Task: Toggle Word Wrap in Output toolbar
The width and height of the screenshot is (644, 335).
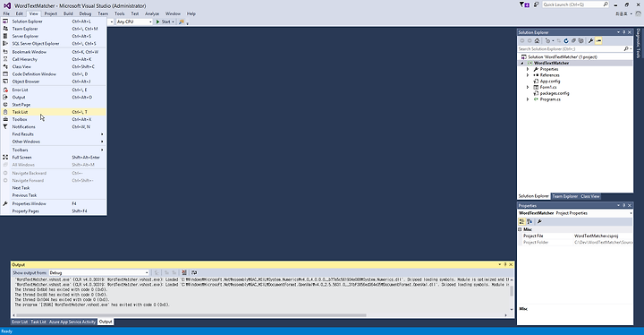Action: tap(194, 272)
